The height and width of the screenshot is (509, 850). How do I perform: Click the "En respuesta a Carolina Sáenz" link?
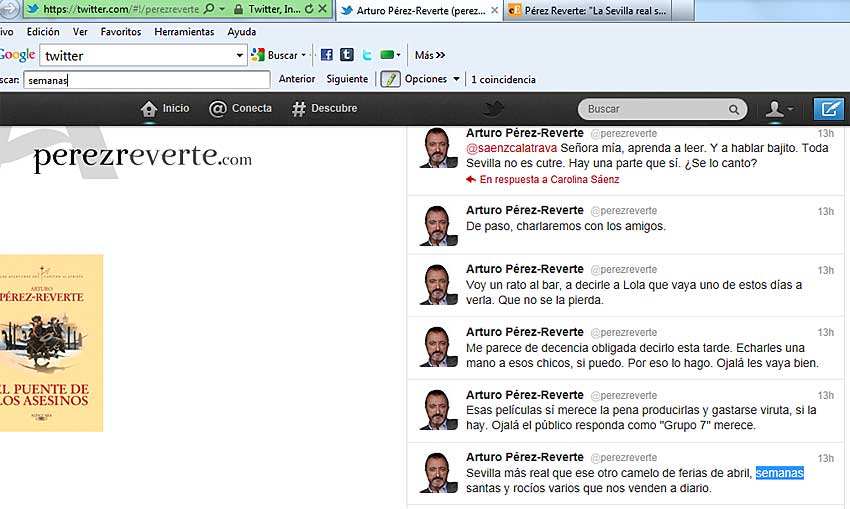coord(548,180)
